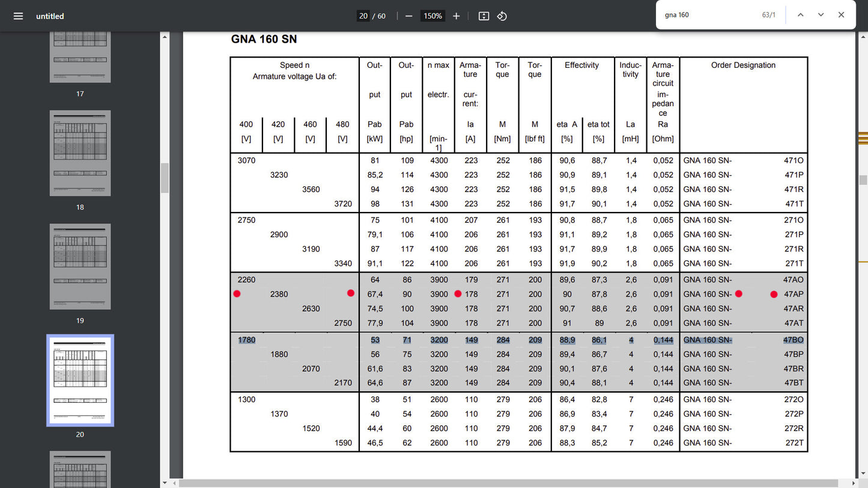Click the sidebar scroll down arrow
This screenshot has height=488, width=868.
point(165,482)
